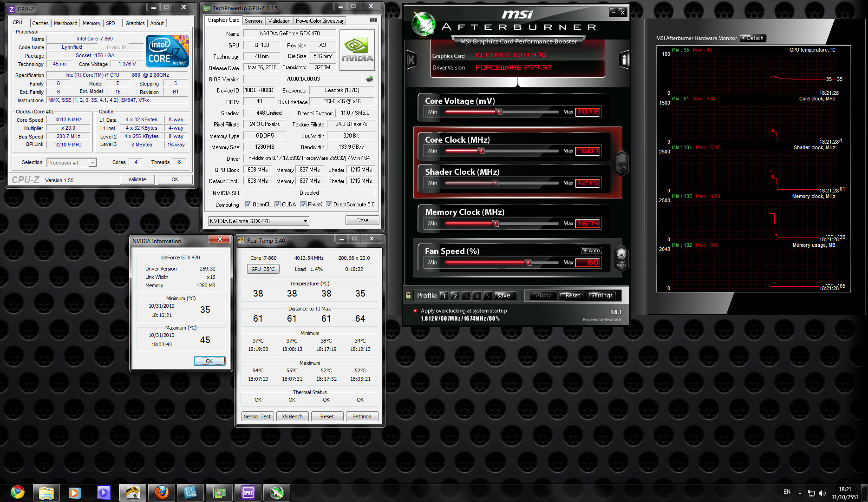This screenshot has height=502, width=868.
Task: Click the Core Clock max value field
Action: pos(587,151)
